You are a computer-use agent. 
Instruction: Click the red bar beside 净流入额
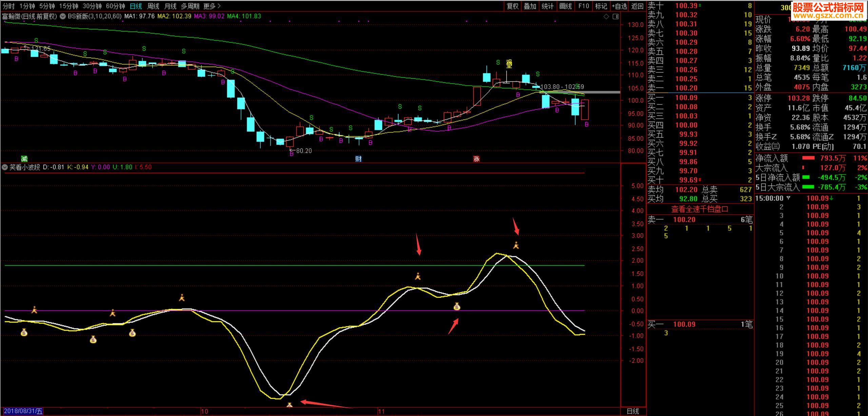click(x=808, y=158)
